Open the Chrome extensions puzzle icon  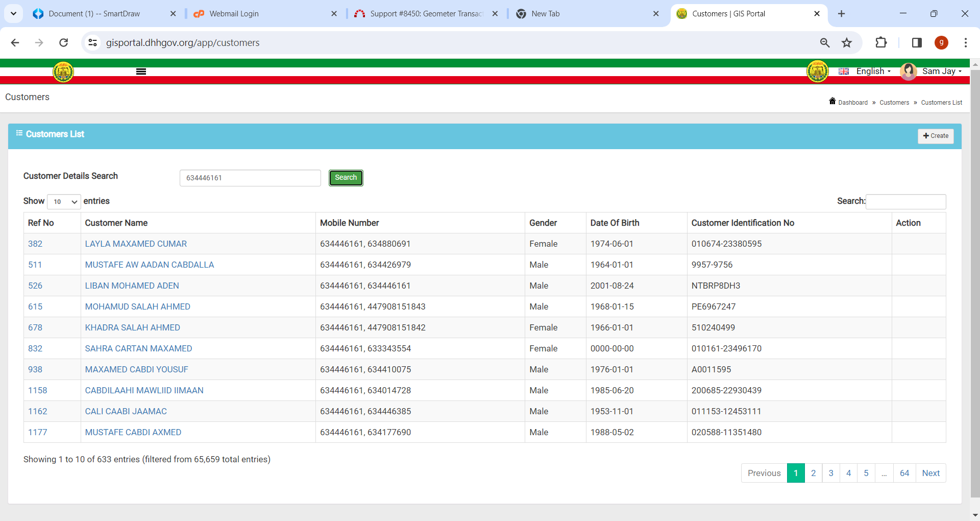881,42
